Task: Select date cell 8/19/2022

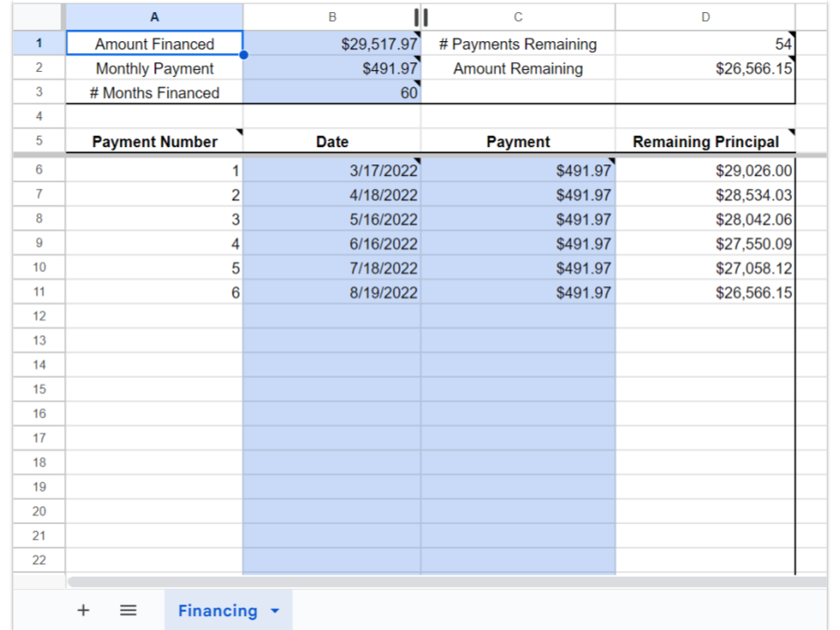Action: [x=332, y=292]
